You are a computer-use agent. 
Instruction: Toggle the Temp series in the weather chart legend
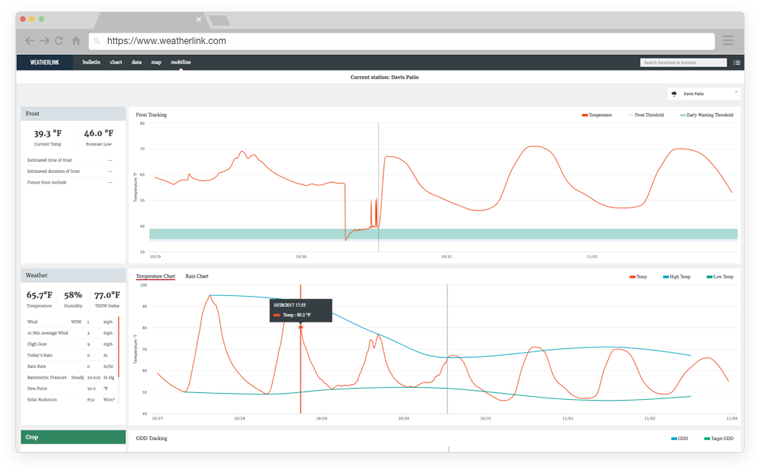[638, 277]
